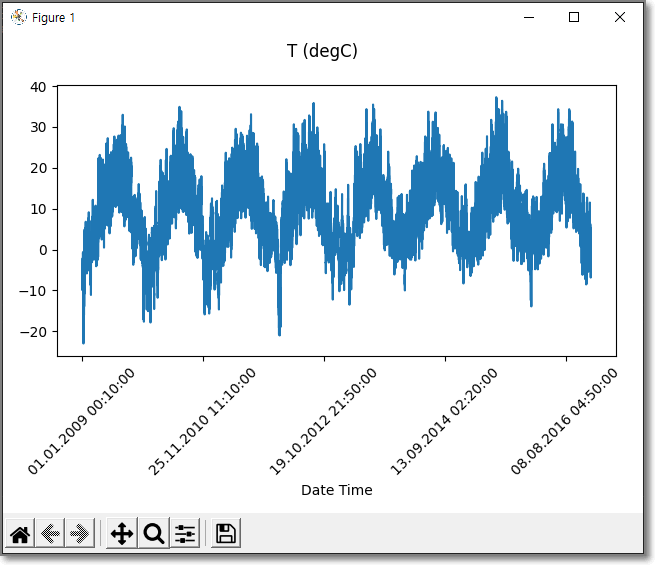
Task: Click y-axis tick label −20
Action: point(33,332)
